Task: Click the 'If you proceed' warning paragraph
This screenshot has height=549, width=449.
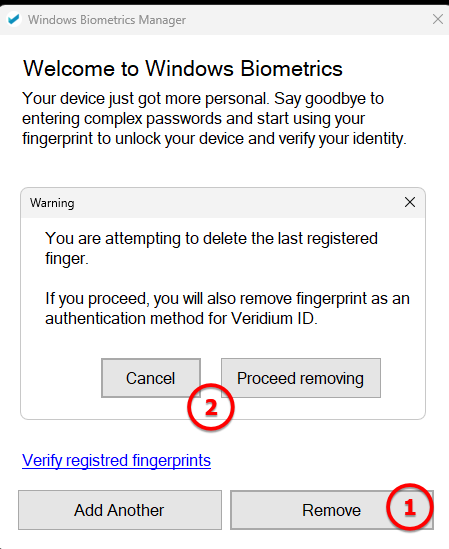Action: (x=227, y=308)
